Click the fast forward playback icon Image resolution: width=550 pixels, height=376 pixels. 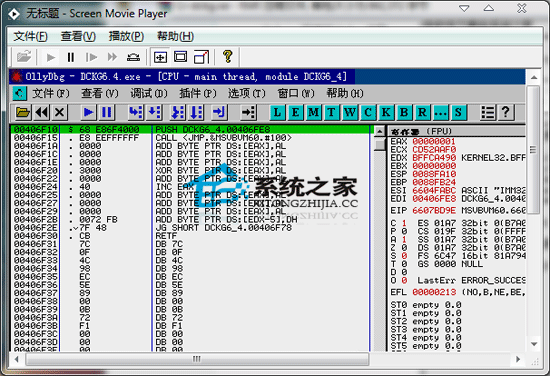(x=112, y=57)
